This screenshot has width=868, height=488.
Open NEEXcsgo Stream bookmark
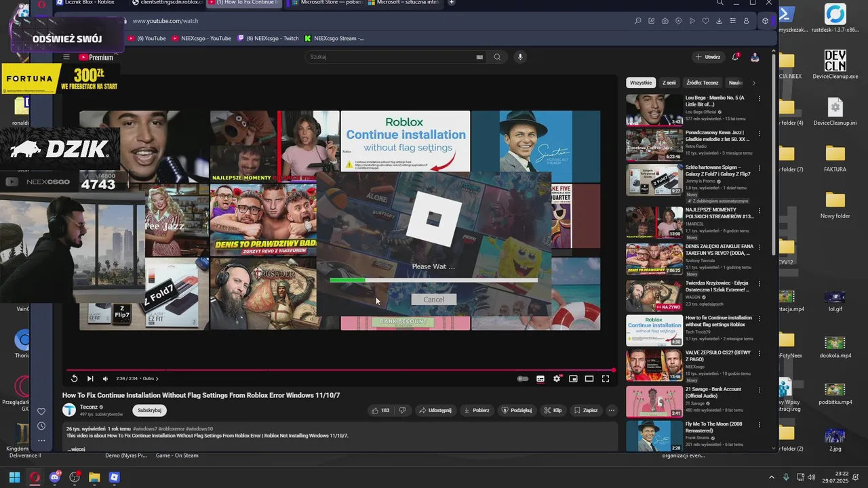point(335,39)
